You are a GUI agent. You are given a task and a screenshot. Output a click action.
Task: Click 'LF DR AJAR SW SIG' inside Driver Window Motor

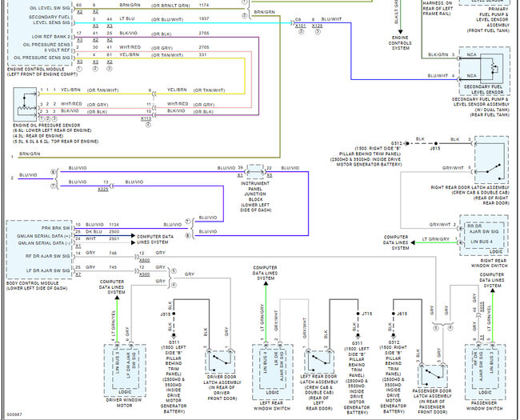131,366
